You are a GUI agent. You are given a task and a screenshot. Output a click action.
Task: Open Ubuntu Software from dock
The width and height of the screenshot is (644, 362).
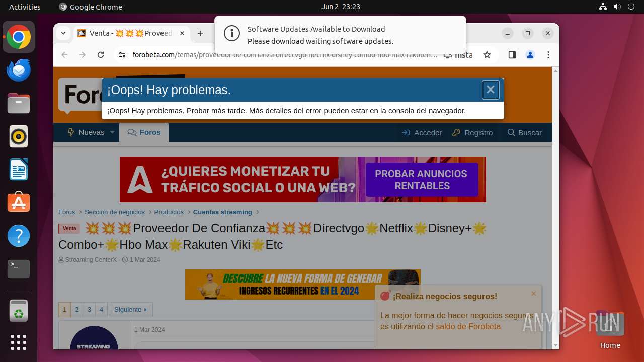[x=19, y=203]
